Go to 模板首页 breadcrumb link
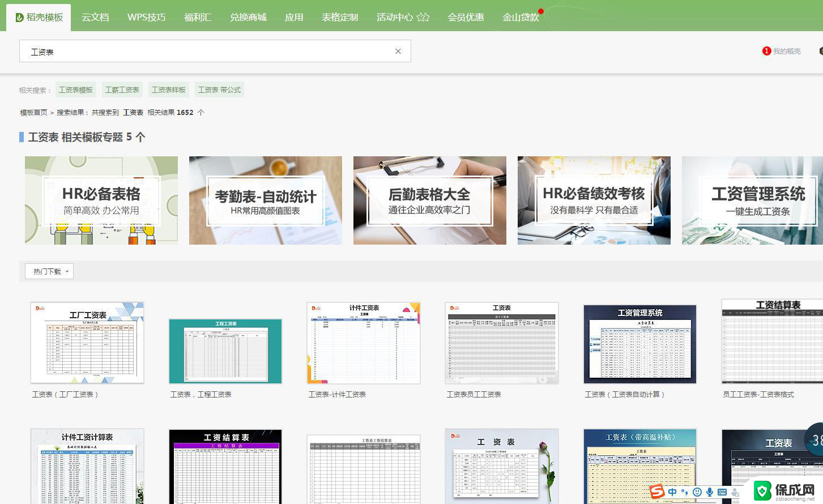823x504 pixels. (x=33, y=113)
